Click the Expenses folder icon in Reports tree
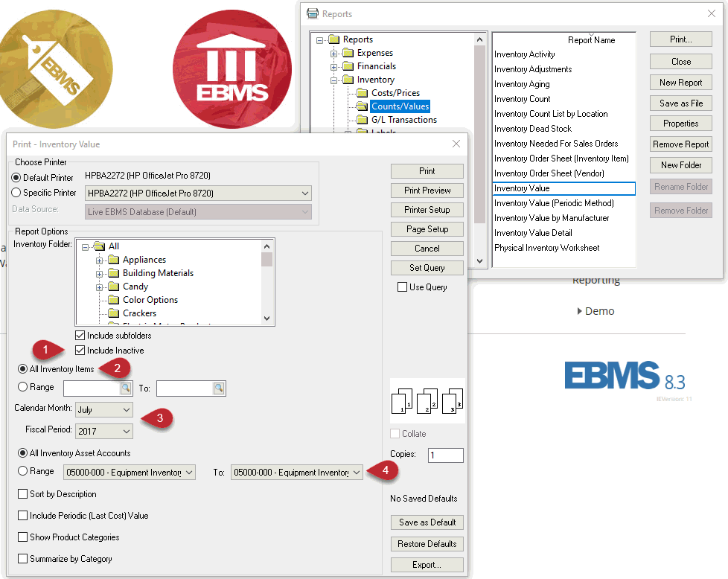Viewport: 728px width, 579px height. coord(348,53)
